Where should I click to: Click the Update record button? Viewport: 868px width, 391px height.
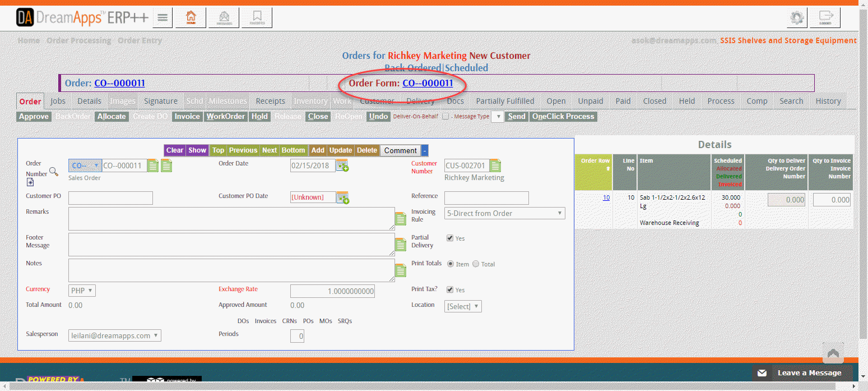point(341,150)
